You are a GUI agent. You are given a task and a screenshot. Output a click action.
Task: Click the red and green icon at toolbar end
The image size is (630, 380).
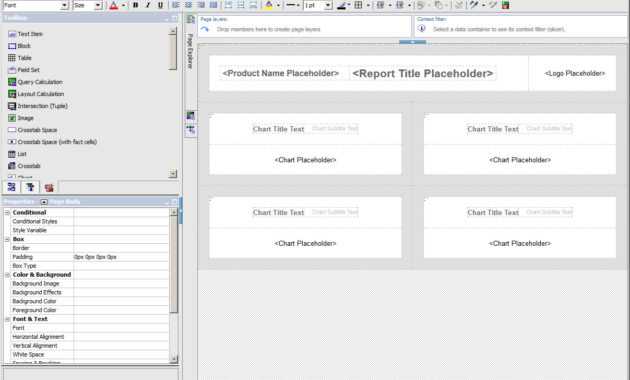click(506, 5)
